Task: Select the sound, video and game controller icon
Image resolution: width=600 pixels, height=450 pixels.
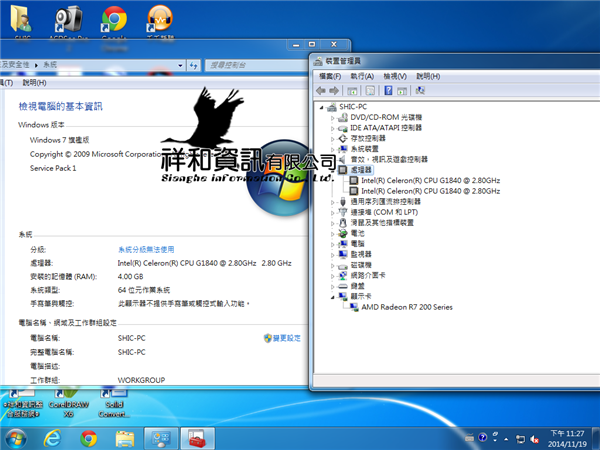Action: coord(343,160)
